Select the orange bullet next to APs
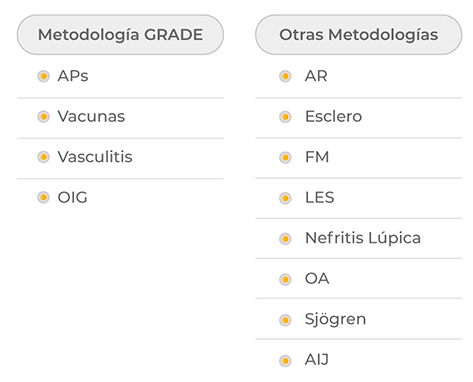473x382 pixels. coord(43,76)
